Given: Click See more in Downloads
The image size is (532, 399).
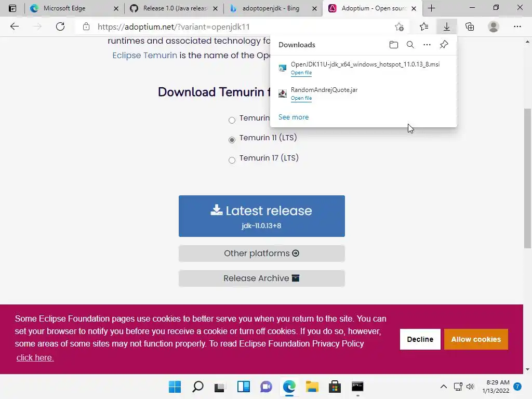Looking at the screenshot, I should click(x=294, y=117).
